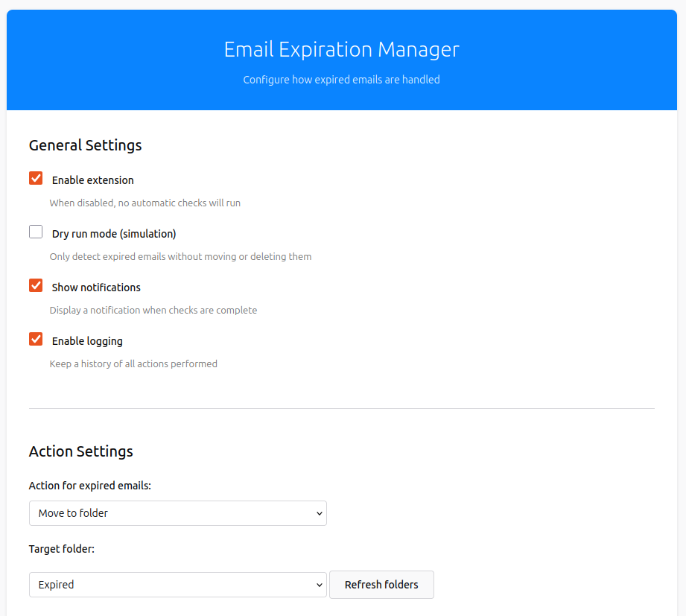Click the "Show notifications" label text
686x616 pixels.
pos(96,288)
